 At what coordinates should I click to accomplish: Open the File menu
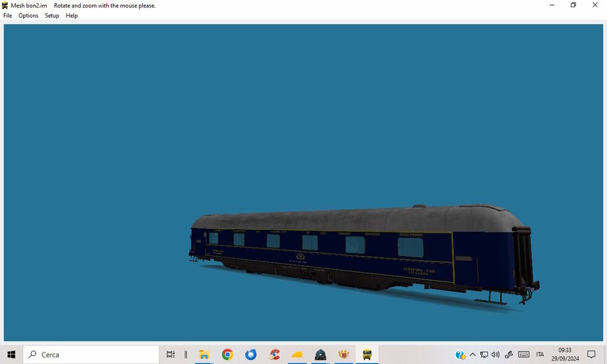(x=7, y=16)
